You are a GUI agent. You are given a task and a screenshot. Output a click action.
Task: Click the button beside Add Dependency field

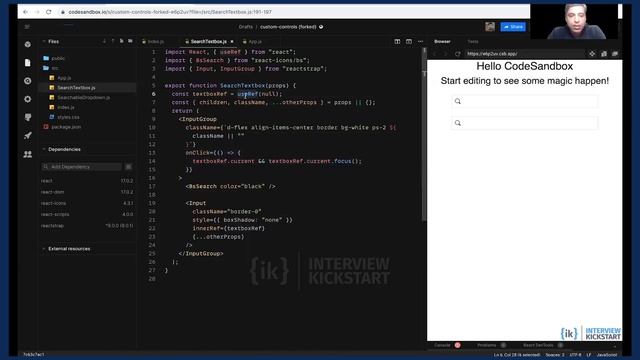(x=129, y=167)
